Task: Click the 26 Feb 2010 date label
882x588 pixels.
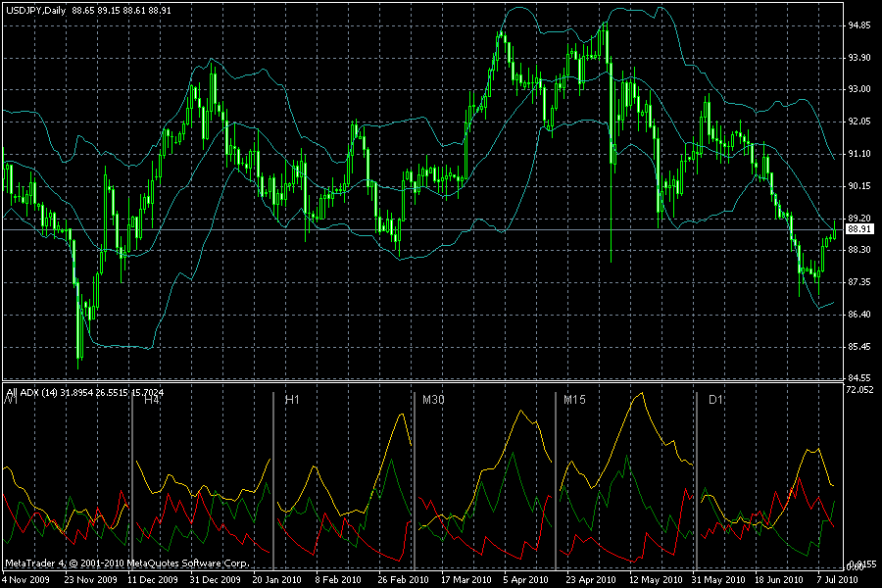Action: [x=403, y=579]
